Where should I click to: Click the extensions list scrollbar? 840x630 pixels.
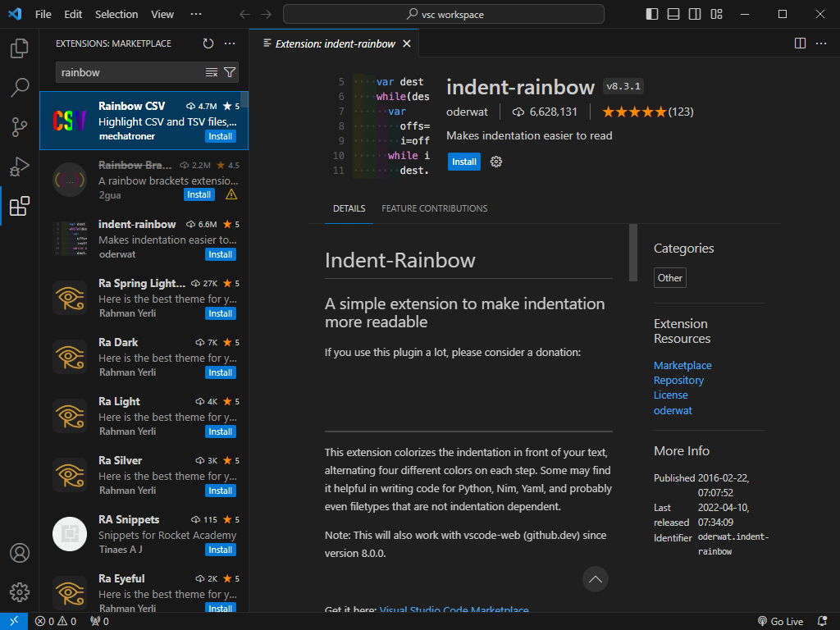tap(244, 99)
